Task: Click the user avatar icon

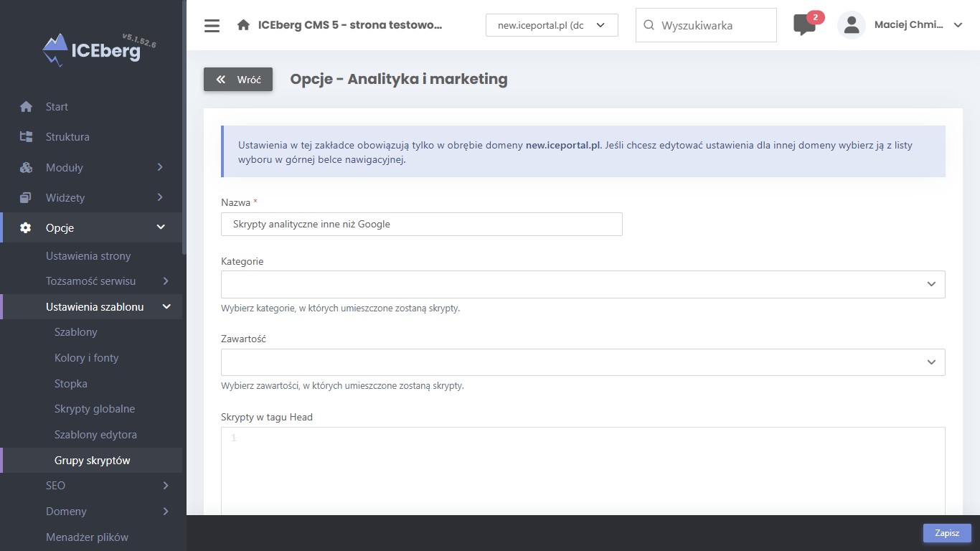Action: (x=852, y=25)
